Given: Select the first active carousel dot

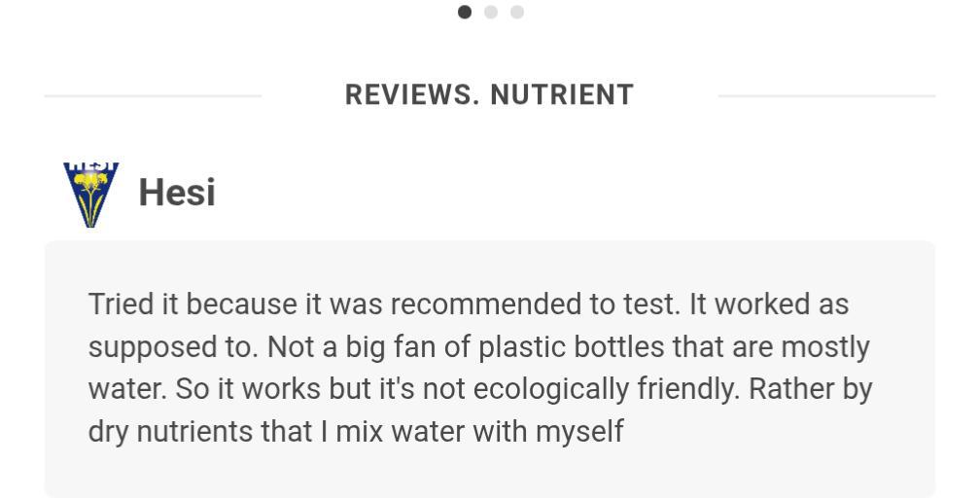Looking at the screenshot, I should pyautogui.click(x=465, y=12).
